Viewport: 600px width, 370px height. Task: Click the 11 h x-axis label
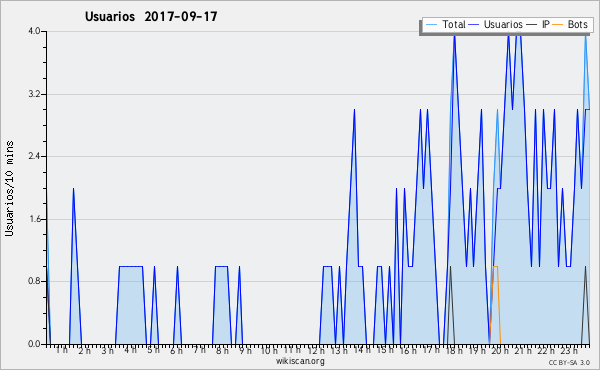[292, 350]
